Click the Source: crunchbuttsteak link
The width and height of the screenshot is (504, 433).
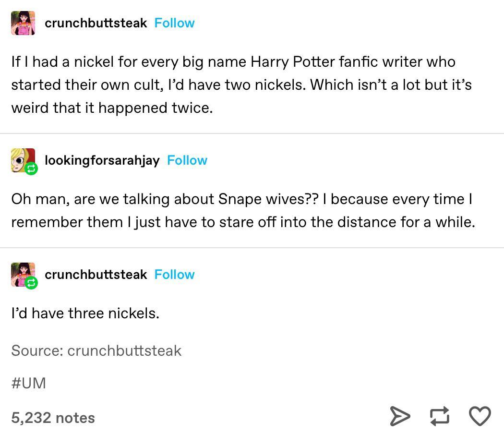point(96,350)
